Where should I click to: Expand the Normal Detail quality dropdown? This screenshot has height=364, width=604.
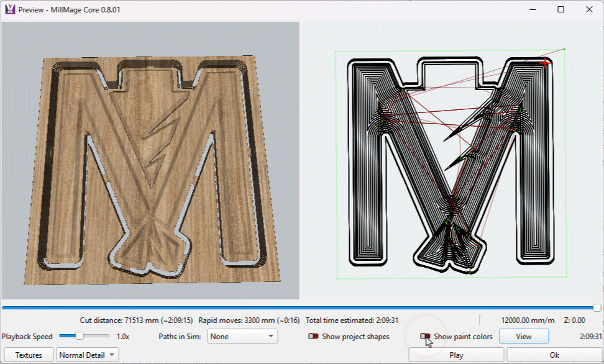(x=87, y=355)
